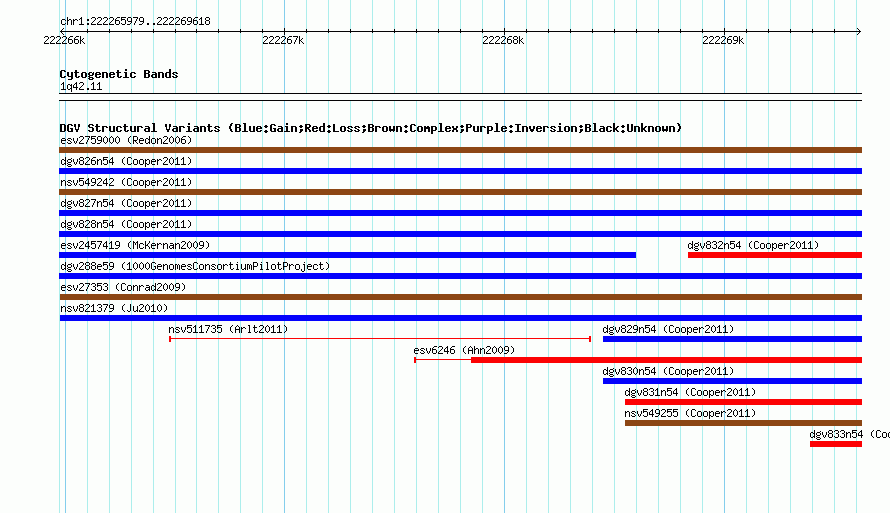Open the dgv826n54 (Cooper2011) variant label
Screen dimensions: 890x513
[x=126, y=161]
